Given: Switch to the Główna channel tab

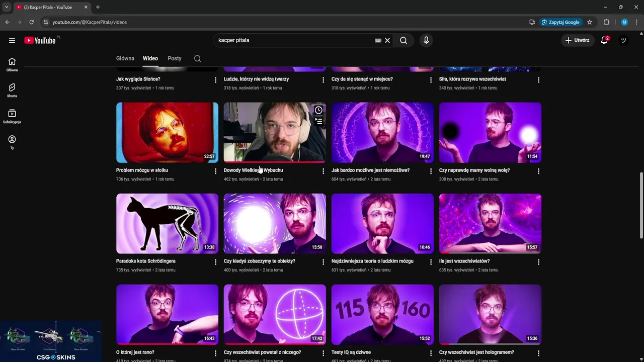Looking at the screenshot, I should (125, 58).
